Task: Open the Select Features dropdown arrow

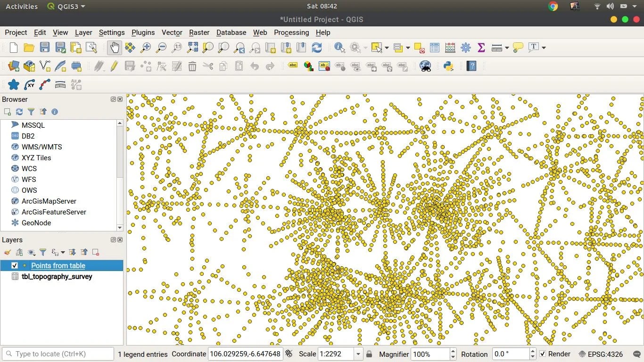Action: (387, 48)
